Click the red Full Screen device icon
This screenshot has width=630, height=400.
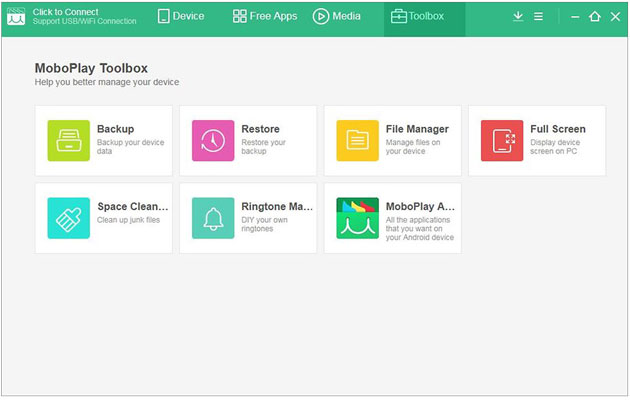pos(502,141)
